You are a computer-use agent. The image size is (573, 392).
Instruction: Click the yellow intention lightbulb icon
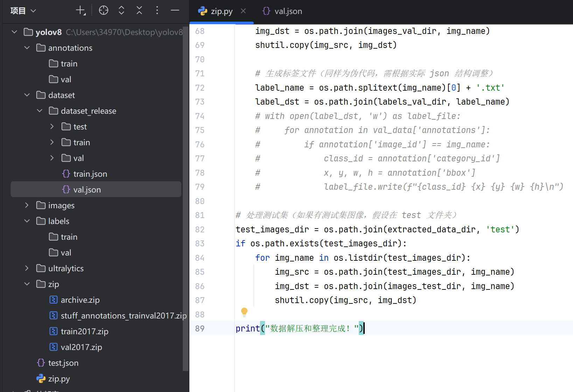(244, 311)
